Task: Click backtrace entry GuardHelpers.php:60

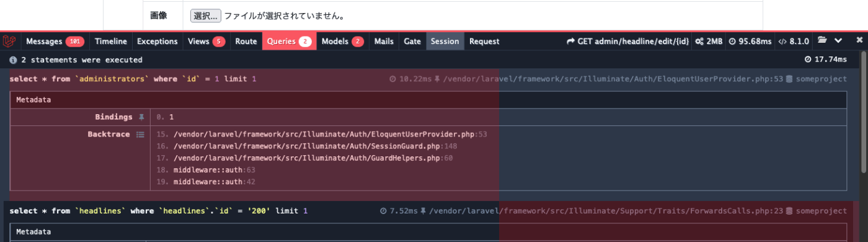Action: (x=304, y=158)
